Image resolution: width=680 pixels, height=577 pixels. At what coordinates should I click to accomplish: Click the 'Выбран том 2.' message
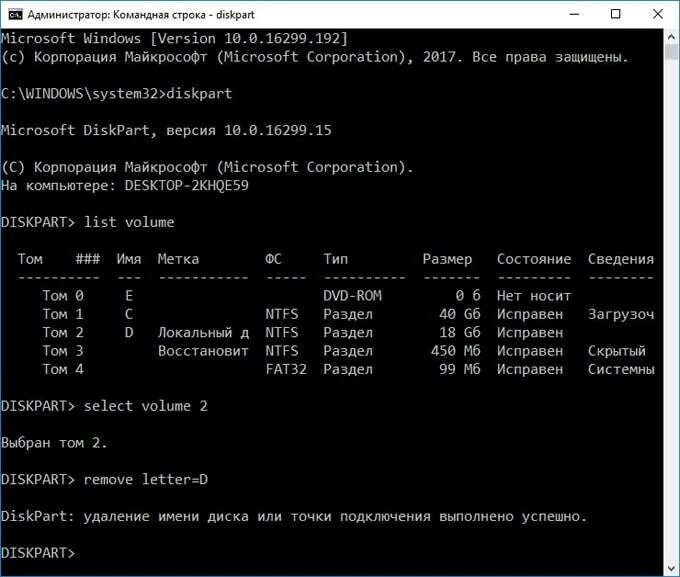click(x=54, y=443)
